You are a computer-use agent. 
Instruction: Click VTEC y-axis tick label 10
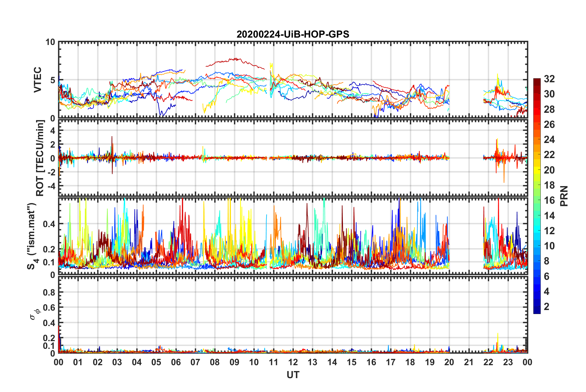(50, 42)
